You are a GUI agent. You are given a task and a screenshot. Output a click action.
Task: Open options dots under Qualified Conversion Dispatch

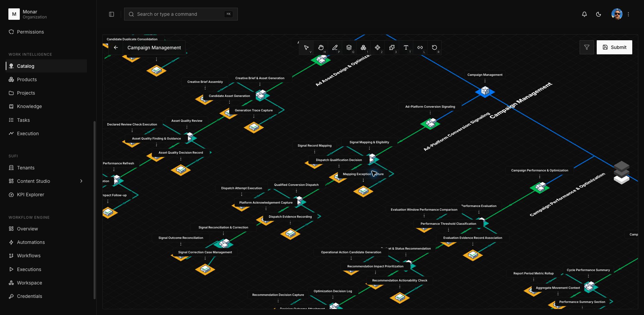(296, 191)
